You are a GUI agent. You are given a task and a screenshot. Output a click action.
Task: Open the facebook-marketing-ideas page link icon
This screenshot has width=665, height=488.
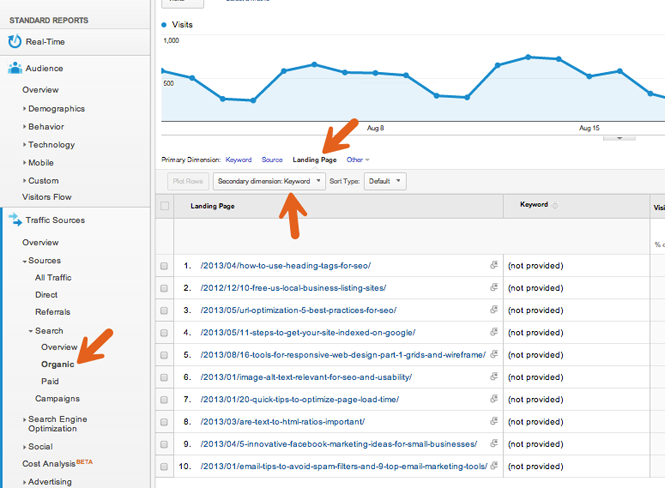tap(494, 443)
